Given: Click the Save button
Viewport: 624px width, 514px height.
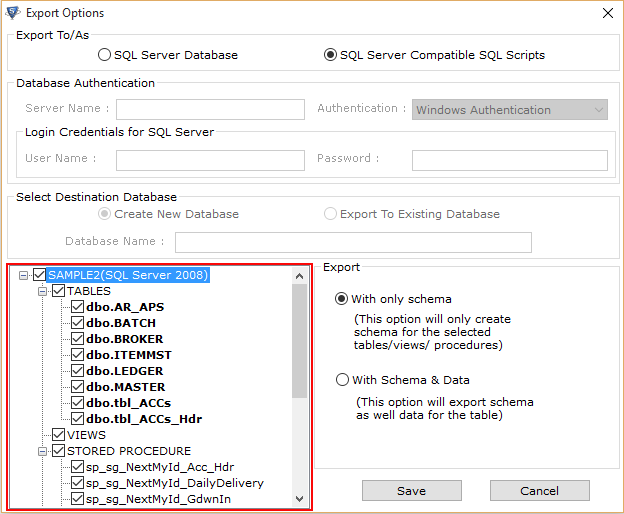Looking at the screenshot, I should [412, 491].
